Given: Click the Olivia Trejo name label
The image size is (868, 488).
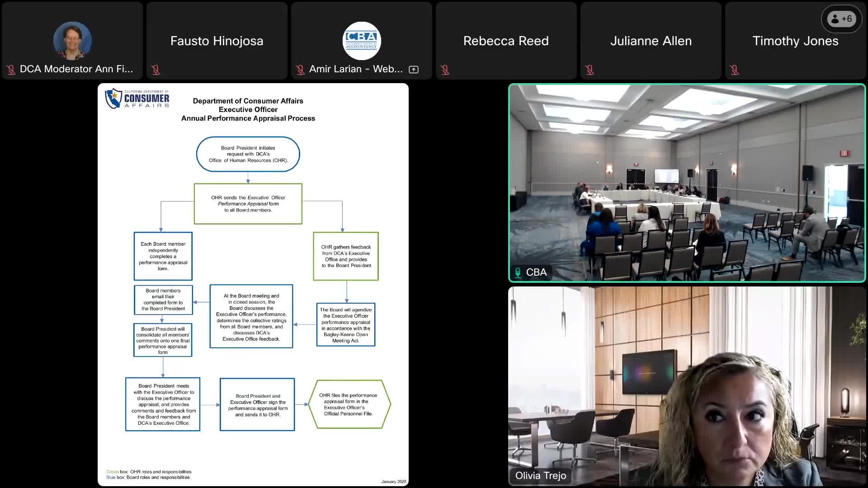Looking at the screenshot, I should pyautogui.click(x=540, y=475).
